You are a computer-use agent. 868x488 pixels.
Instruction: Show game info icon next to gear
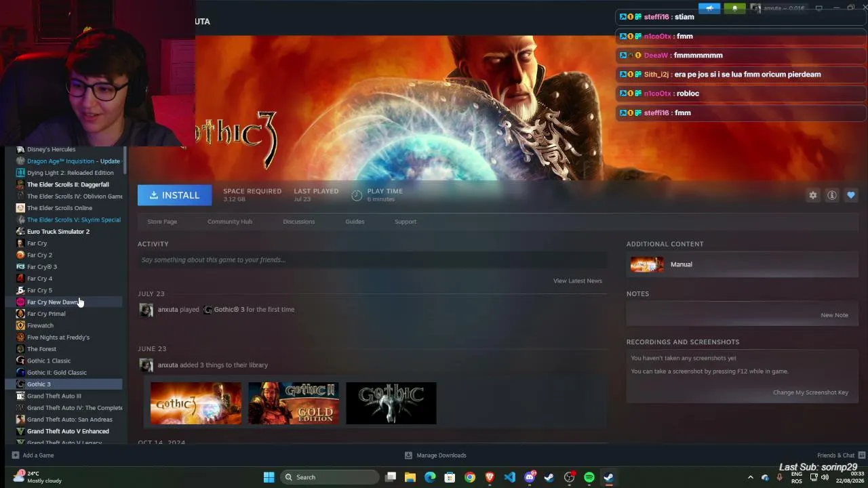pos(832,195)
